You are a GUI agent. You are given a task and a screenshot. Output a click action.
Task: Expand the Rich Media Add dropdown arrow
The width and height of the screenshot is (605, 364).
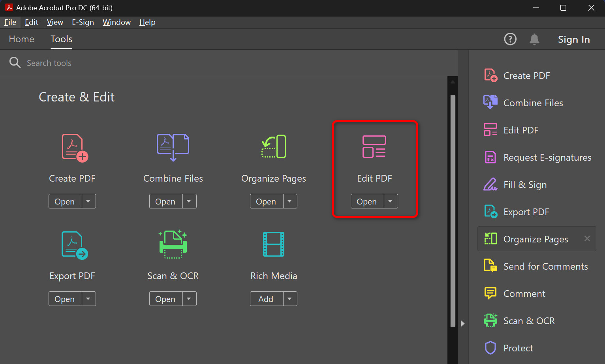point(290,299)
